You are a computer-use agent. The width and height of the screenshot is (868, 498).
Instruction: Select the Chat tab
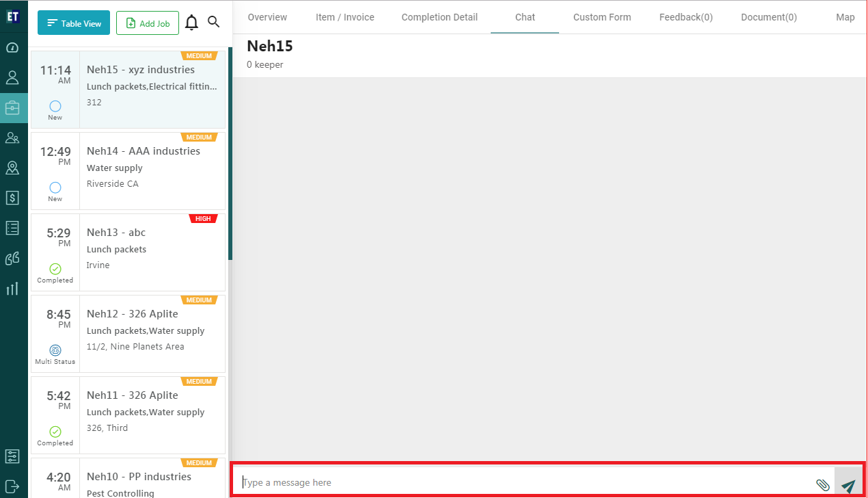[525, 17]
